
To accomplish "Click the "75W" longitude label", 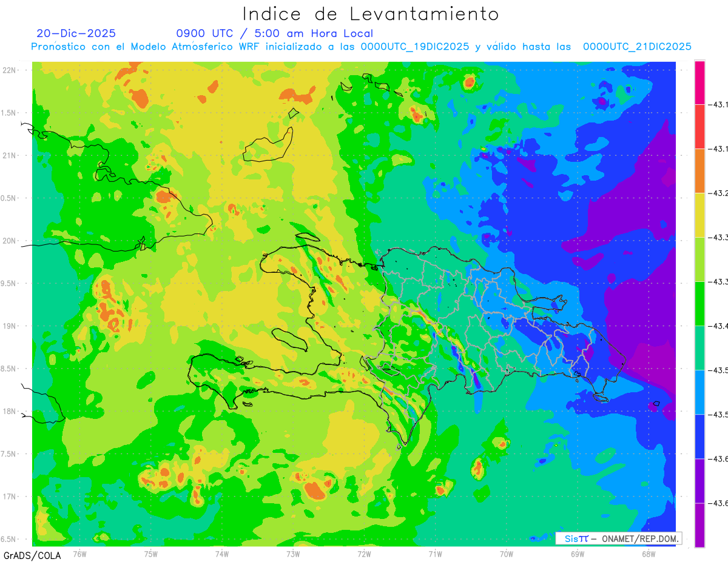I will tap(151, 554).
